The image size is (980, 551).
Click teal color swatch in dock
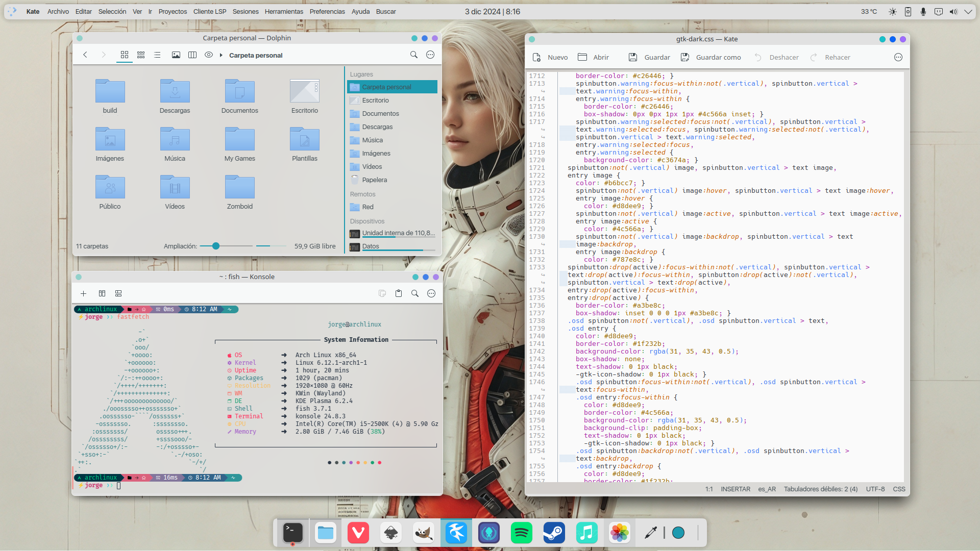pyautogui.click(x=678, y=533)
